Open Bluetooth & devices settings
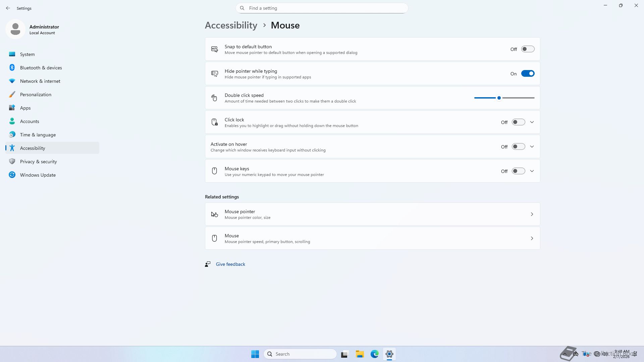644x362 pixels. pyautogui.click(x=41, y=68)
